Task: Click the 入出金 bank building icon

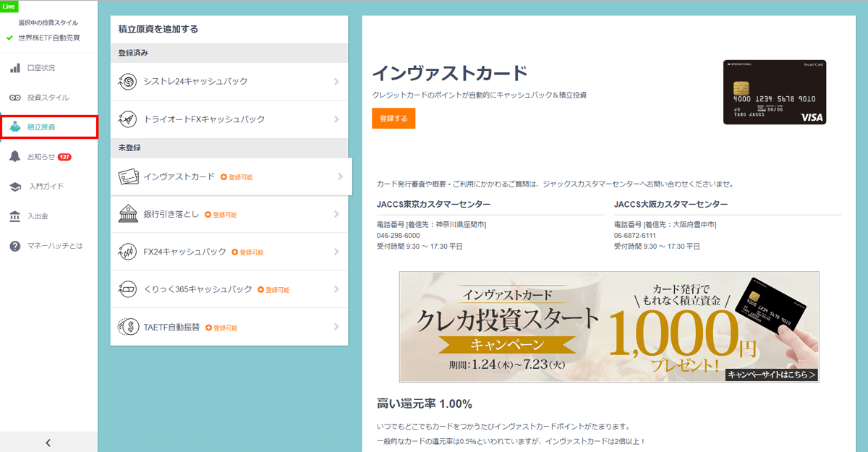Action: (x=14, y=216)
